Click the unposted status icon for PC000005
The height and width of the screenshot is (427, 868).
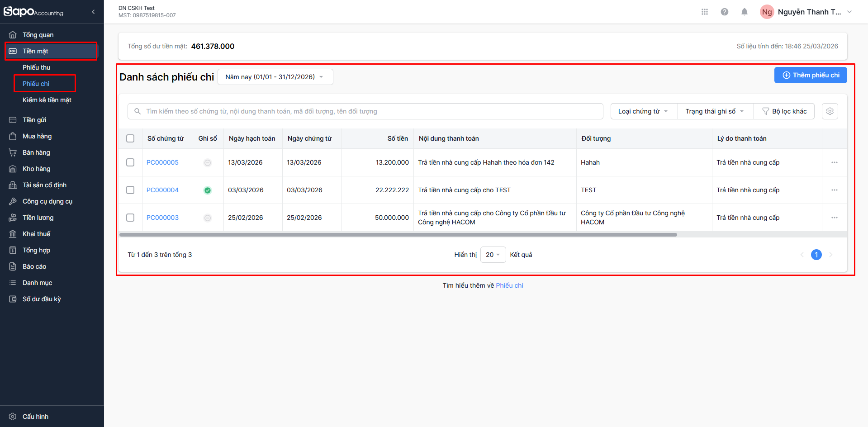pos(208,163)
